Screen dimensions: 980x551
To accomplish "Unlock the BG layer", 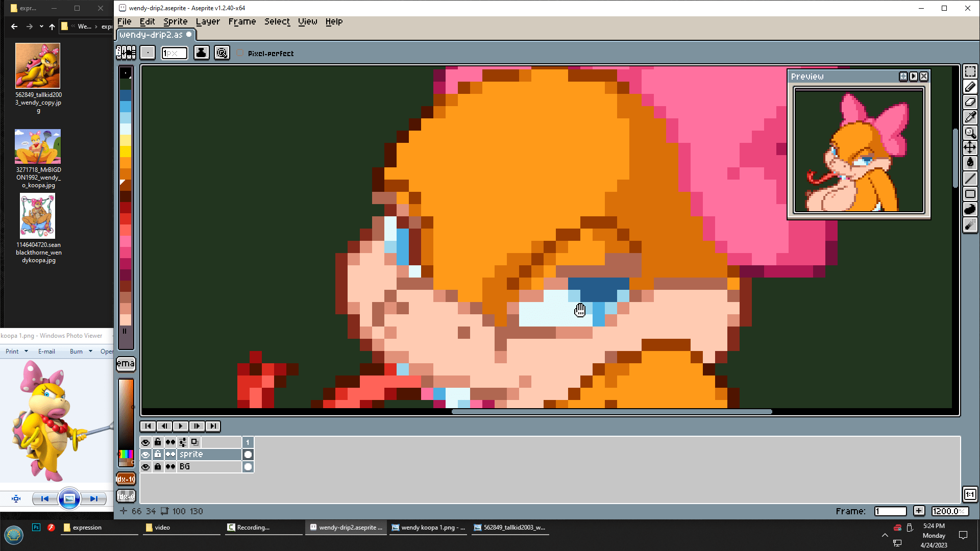I will tap(158, 467).
